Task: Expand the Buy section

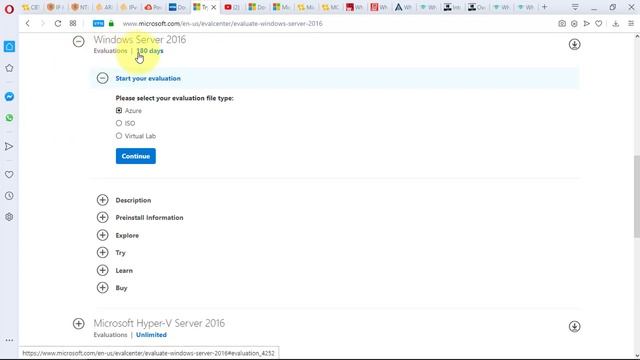Action: point(102,288)
